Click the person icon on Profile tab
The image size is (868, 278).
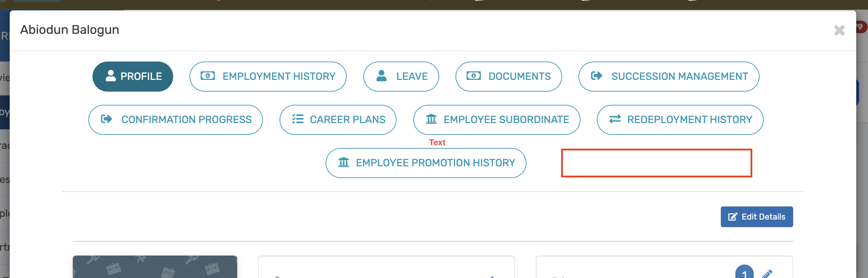pos(110,76)
